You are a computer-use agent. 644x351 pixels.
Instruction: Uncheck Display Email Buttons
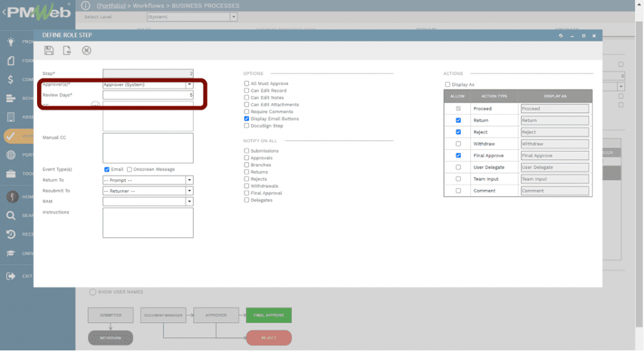pyautogui.click(x=247, y=118)
